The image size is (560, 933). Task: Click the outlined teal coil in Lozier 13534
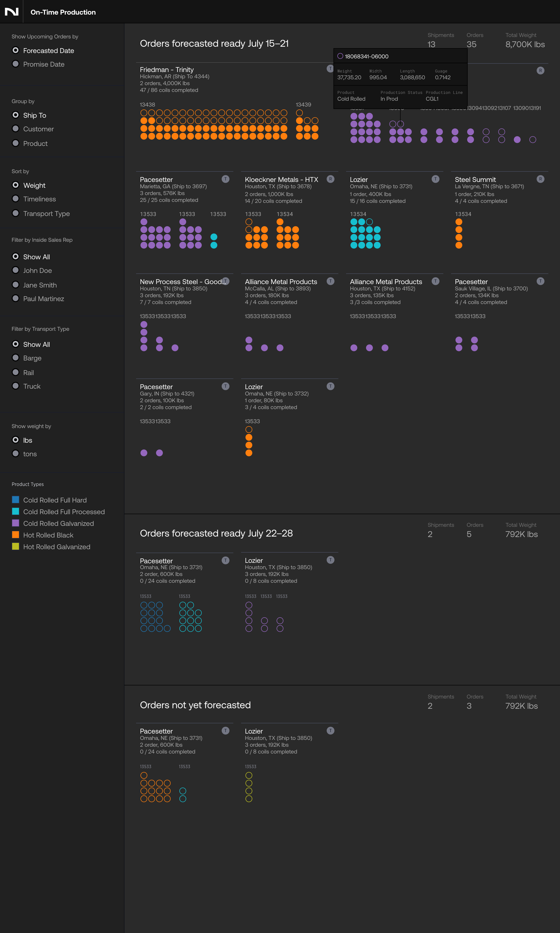click(x=369, y=222)
